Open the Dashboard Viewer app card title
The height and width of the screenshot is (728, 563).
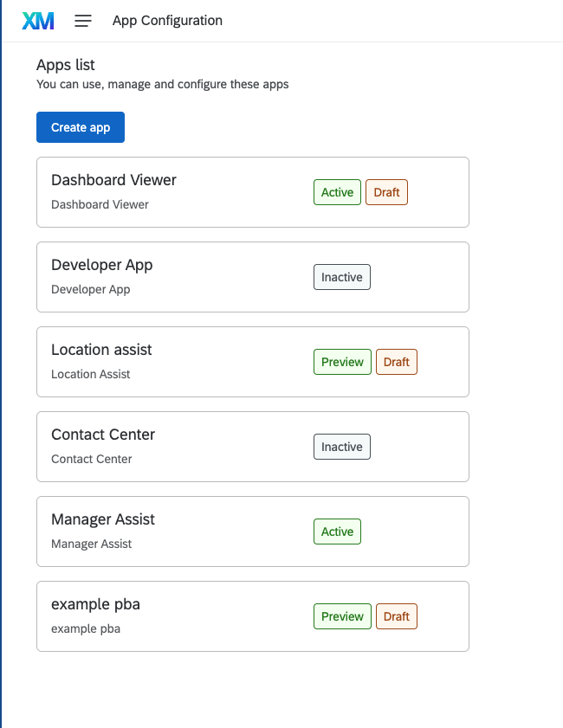pos(113,180)
